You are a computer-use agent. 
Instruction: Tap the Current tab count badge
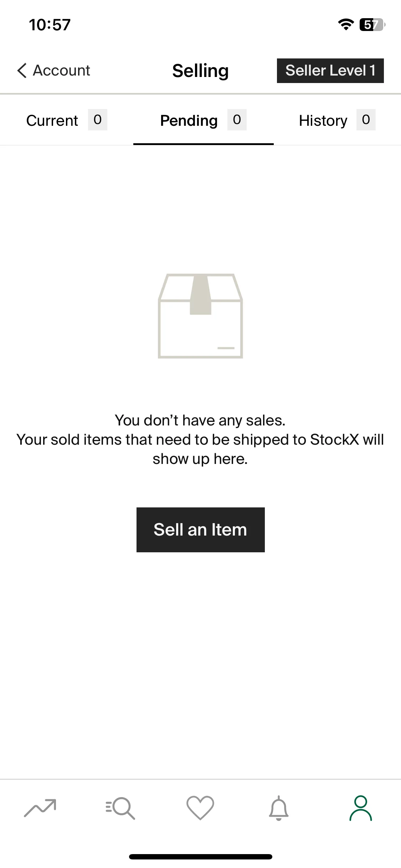click(x=98, y=120)
